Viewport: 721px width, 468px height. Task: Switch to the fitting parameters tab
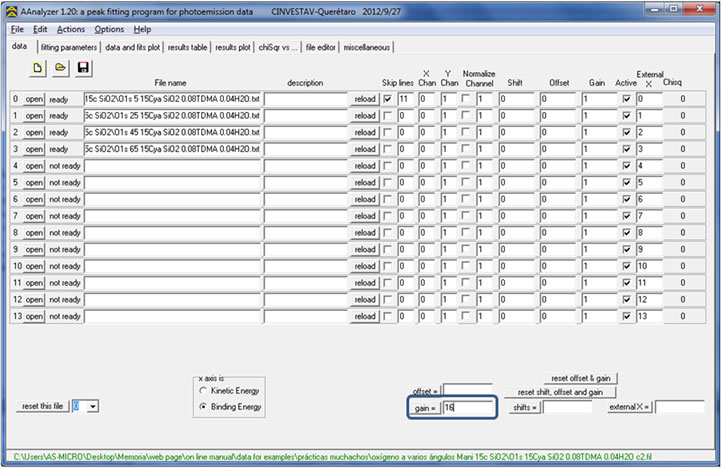click(70, 47)
